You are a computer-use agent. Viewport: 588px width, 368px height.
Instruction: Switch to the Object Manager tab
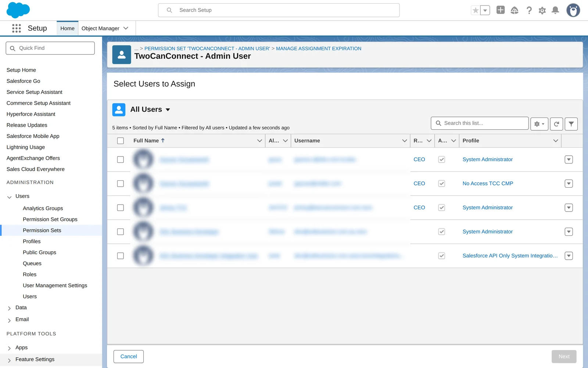click(100, 28)
